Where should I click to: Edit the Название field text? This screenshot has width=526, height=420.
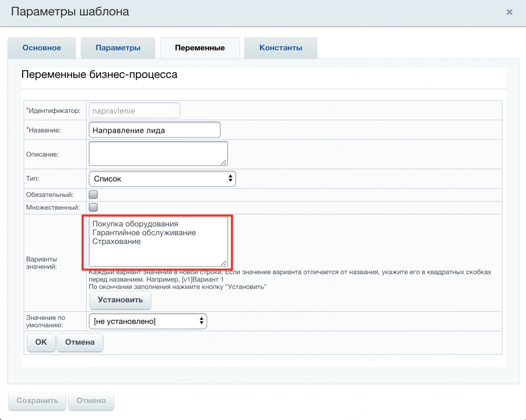(x=154, y=130)
